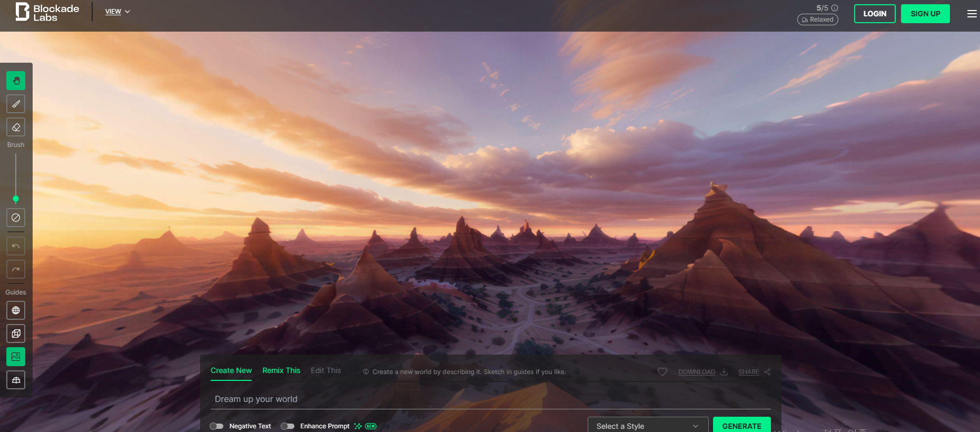980x432 pixels.
Task: Click the Blockade Labs logo
Action: 47,12
